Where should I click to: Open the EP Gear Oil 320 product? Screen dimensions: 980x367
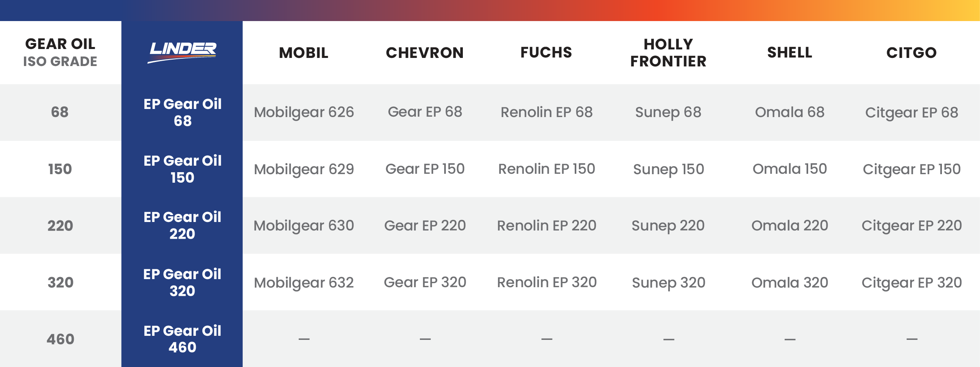pyautogui.click(x=182, y=282)
